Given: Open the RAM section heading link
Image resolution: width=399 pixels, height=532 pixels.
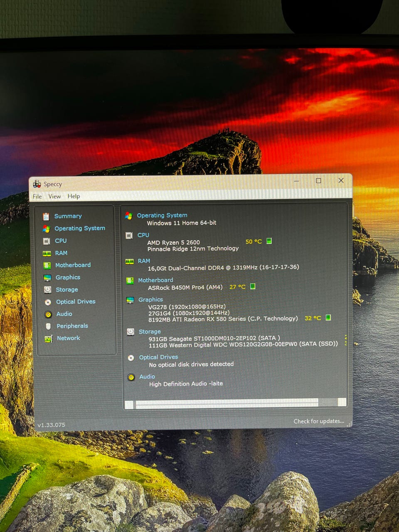Looking at the screenshot, I should coord(144,261).
